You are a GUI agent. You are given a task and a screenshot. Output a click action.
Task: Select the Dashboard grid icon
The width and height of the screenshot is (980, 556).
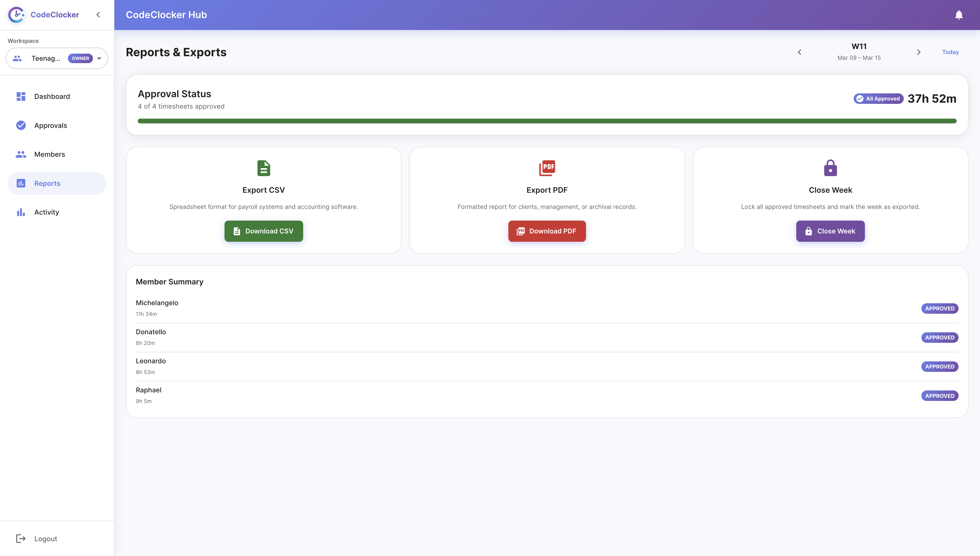click(x=21, y=96)
